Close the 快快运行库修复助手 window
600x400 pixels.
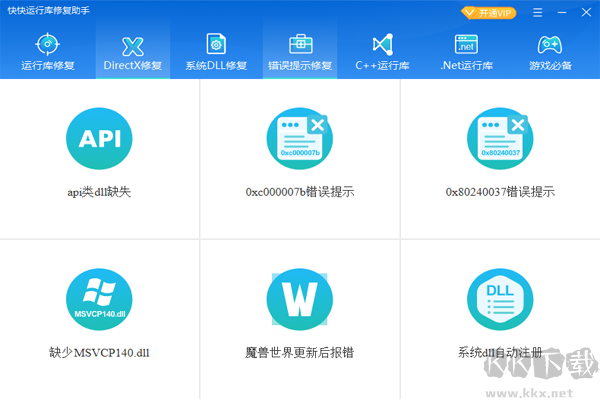[x=586, y=13]
